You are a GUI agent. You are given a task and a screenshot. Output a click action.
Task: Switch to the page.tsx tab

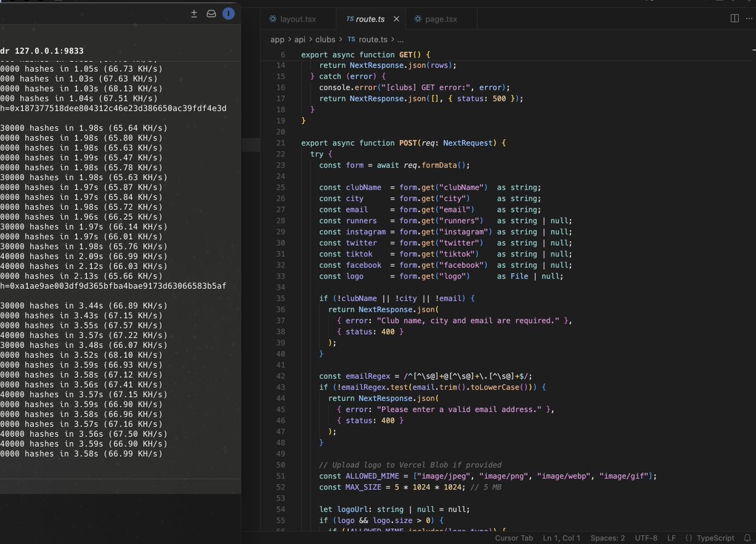coord(441,20)
